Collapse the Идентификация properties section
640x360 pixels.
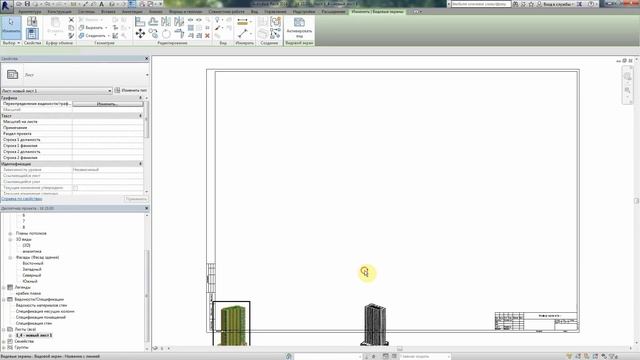click(x=140, y=164)
